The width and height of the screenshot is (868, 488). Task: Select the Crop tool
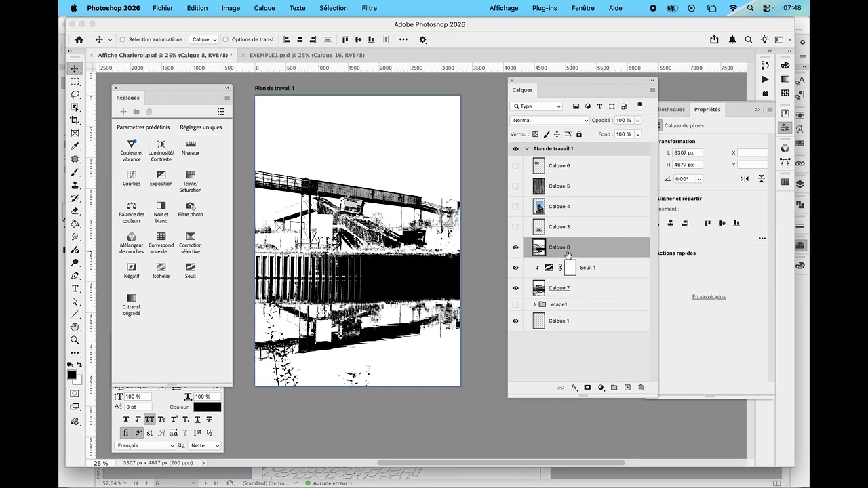coord(75,120)
